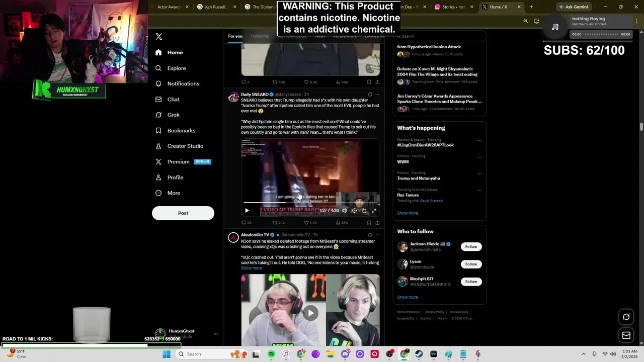Share the Daily SNEAKO post
This screenshot has height=362, width=644.
pyautogui.click(x=377, y=223)
